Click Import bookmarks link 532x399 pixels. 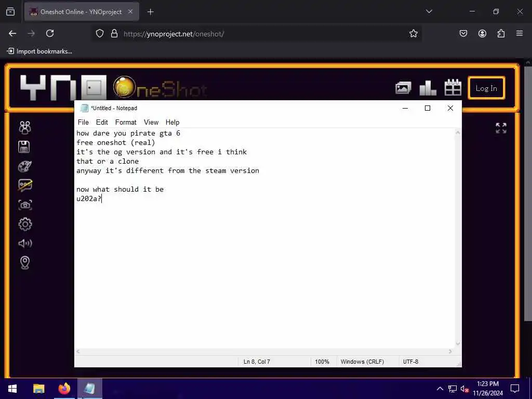[x=39, y=51]
